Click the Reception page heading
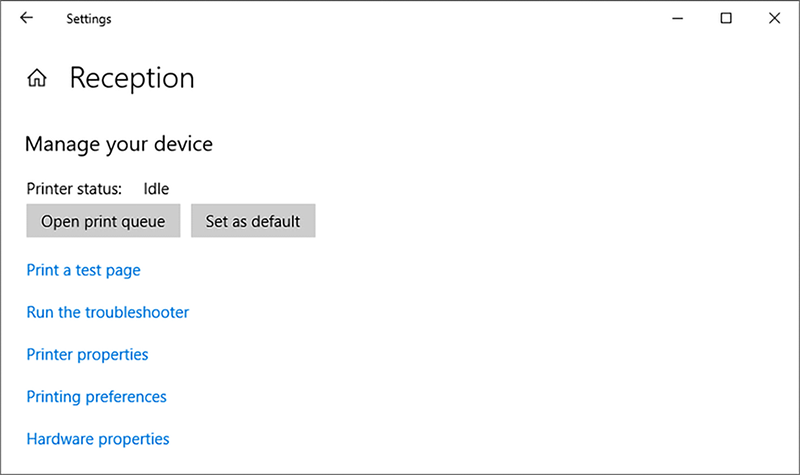Screen dimensions: 800x475 pos(131,78)
